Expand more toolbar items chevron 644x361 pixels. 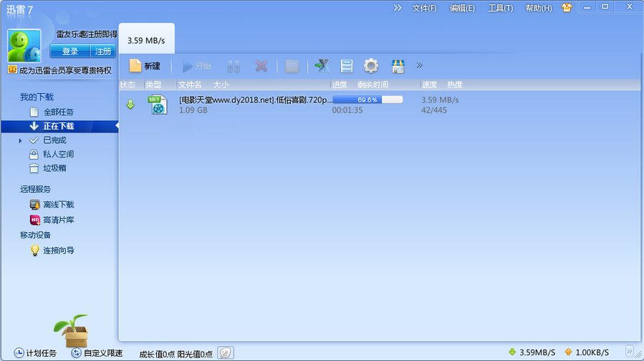coord(419,66)
